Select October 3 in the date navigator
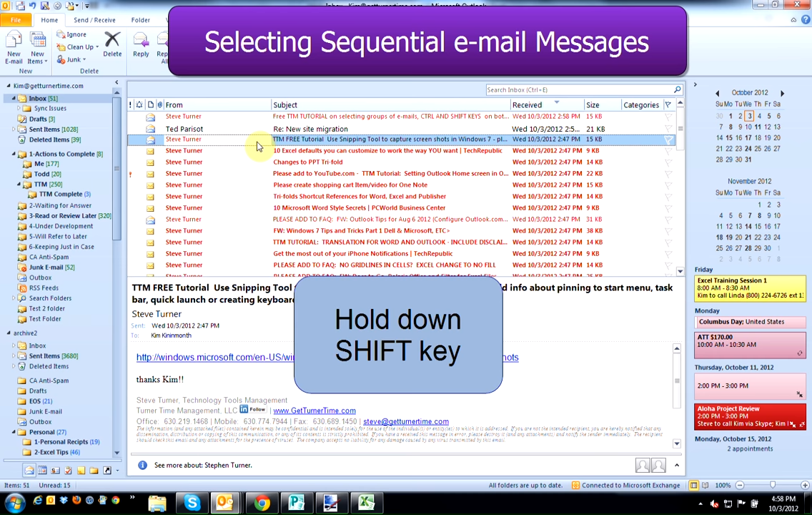This screenshot has width=812, height=515. tap(749, 116)
